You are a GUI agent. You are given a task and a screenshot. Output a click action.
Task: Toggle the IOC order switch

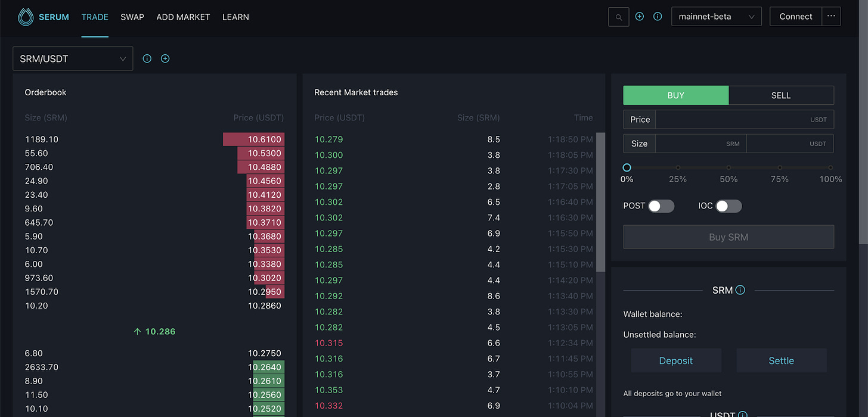(x=729, y=206)
